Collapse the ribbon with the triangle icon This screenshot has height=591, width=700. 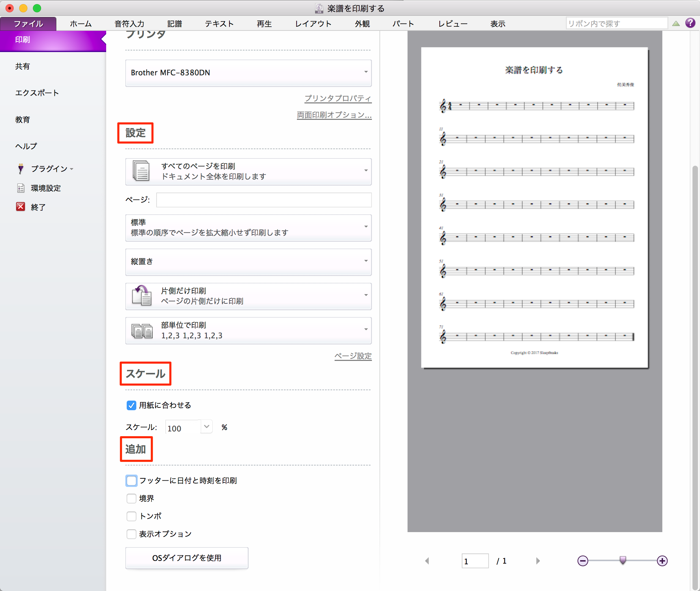coord(676,24)
